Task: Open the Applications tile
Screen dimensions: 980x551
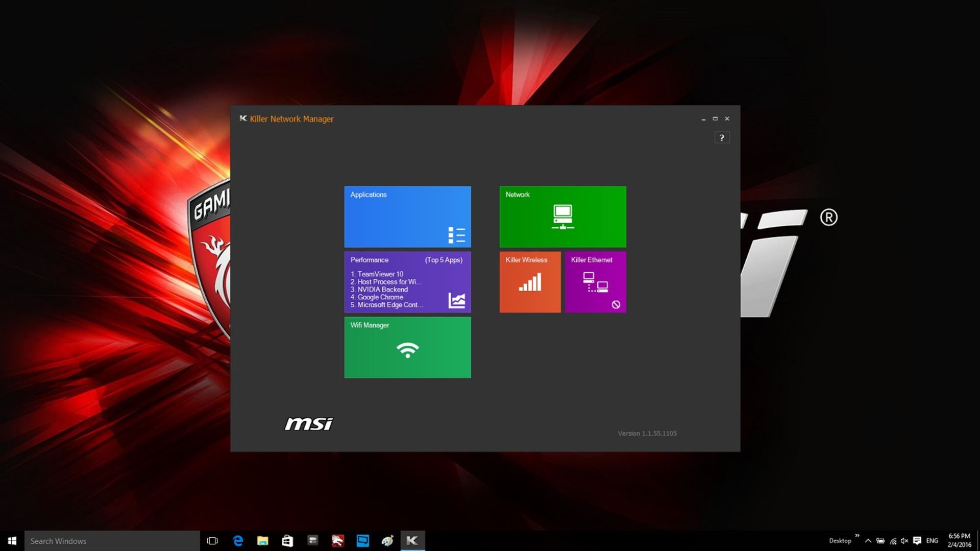Action: pyautogui.click(x=407, y=217)
